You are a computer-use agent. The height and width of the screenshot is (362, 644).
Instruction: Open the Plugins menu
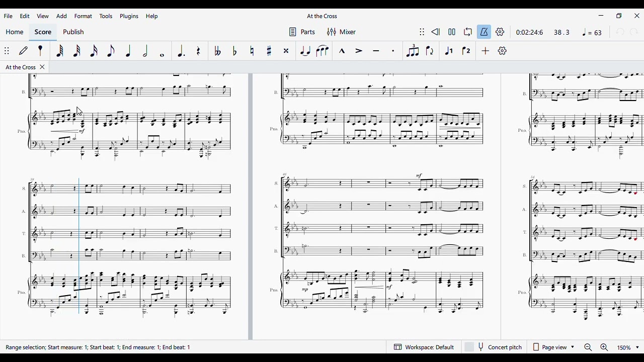pyautogui.click(x=129, y=16)
